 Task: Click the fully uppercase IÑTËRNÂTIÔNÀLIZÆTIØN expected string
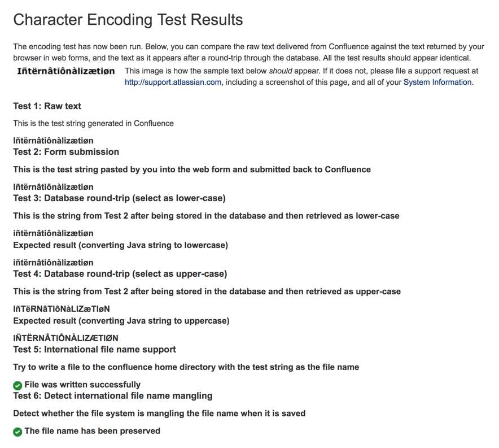point(65,338)
